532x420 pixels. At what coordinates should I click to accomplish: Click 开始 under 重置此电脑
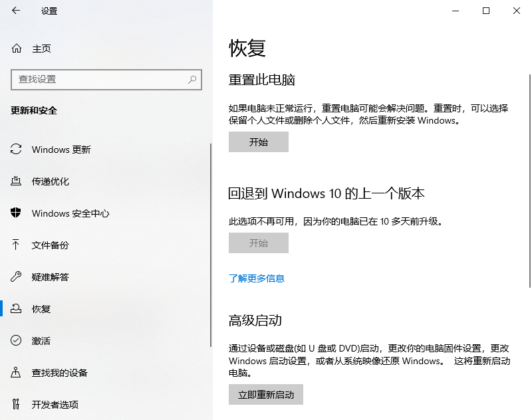click(x=258, y=142)
